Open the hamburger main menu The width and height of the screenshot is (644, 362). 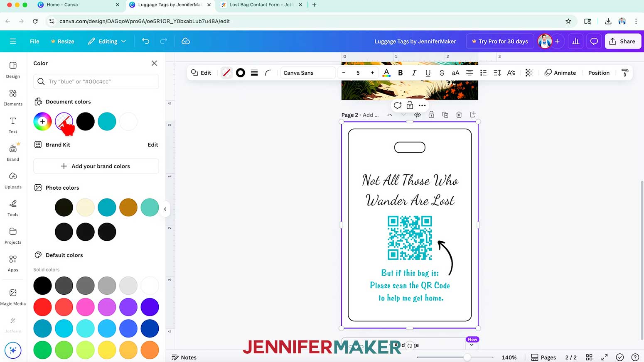coord(13,41)
